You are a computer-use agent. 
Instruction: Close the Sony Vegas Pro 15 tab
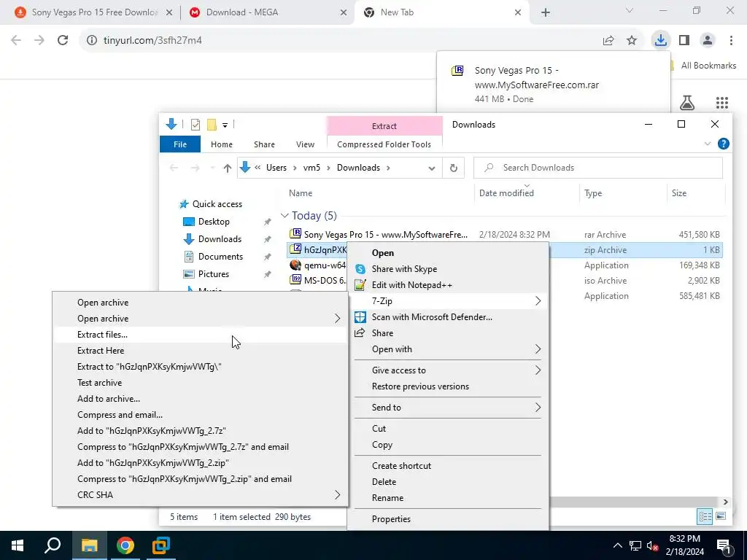[169, 12]
